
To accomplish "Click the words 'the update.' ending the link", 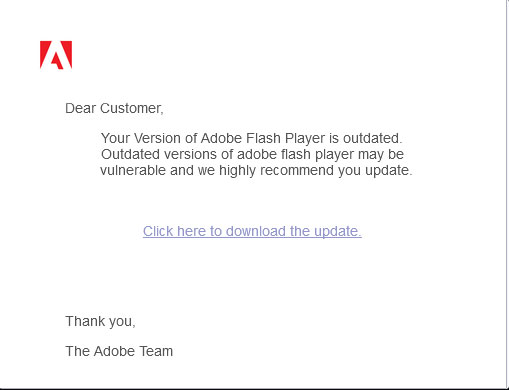I will (x=326, y=231).
